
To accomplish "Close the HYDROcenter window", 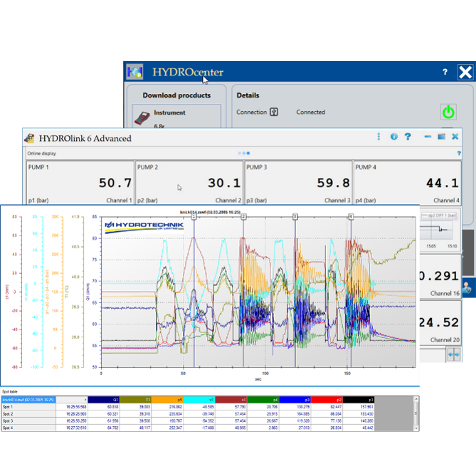I will tap(465, 73).
